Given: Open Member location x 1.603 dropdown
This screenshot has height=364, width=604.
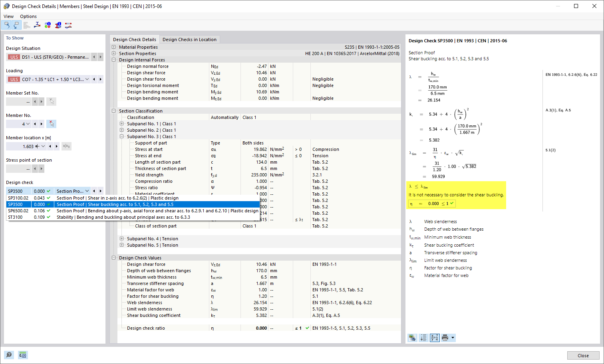Looking at the screenshot, I should click(43, 146).
